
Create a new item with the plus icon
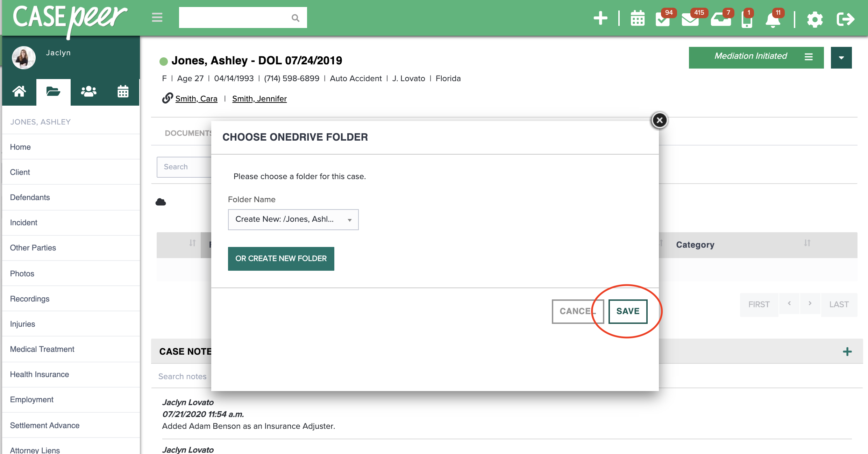coord(600,17)
